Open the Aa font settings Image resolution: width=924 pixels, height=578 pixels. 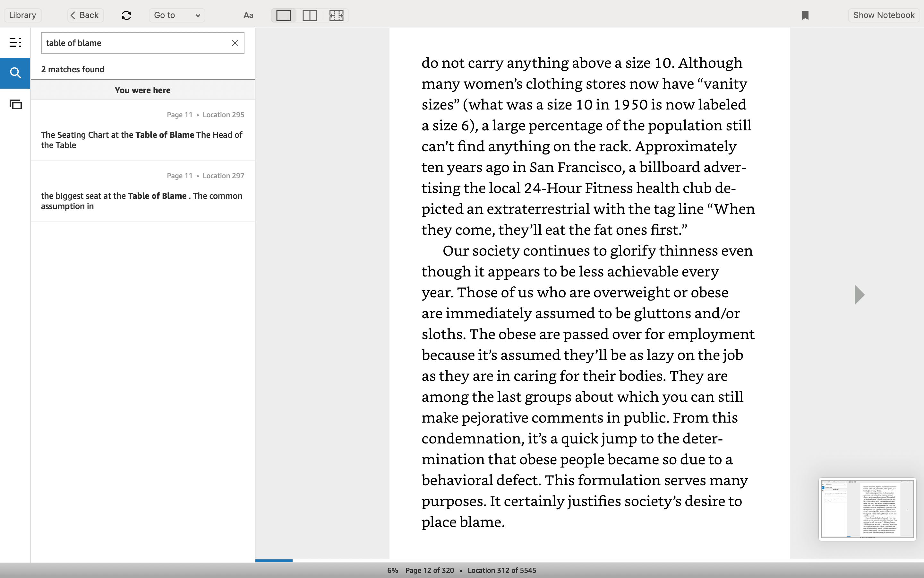point(248,15)
